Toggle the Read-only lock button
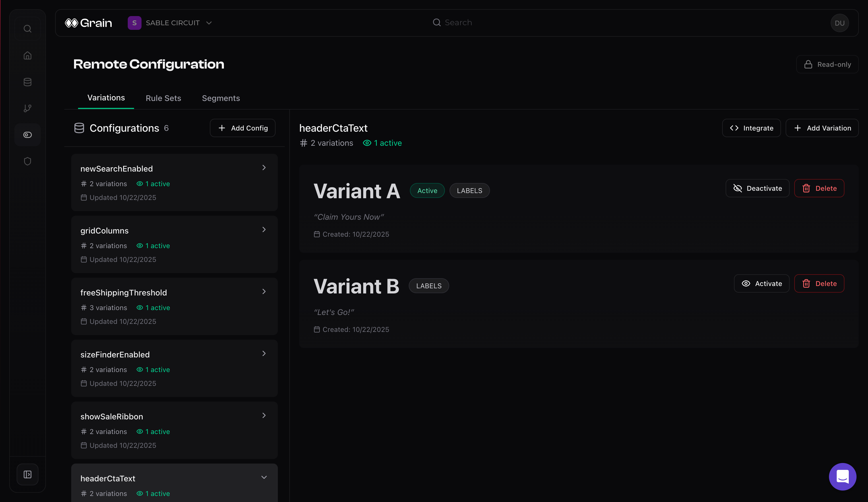The width and height of the screenshot is (868, 502). click(827, 64)
